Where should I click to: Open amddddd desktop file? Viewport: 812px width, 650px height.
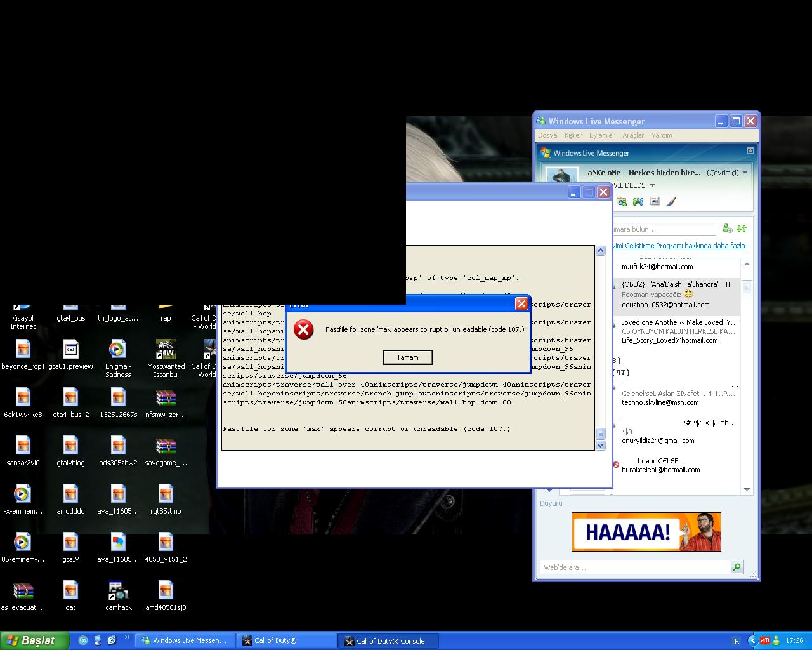click(70, 500)
